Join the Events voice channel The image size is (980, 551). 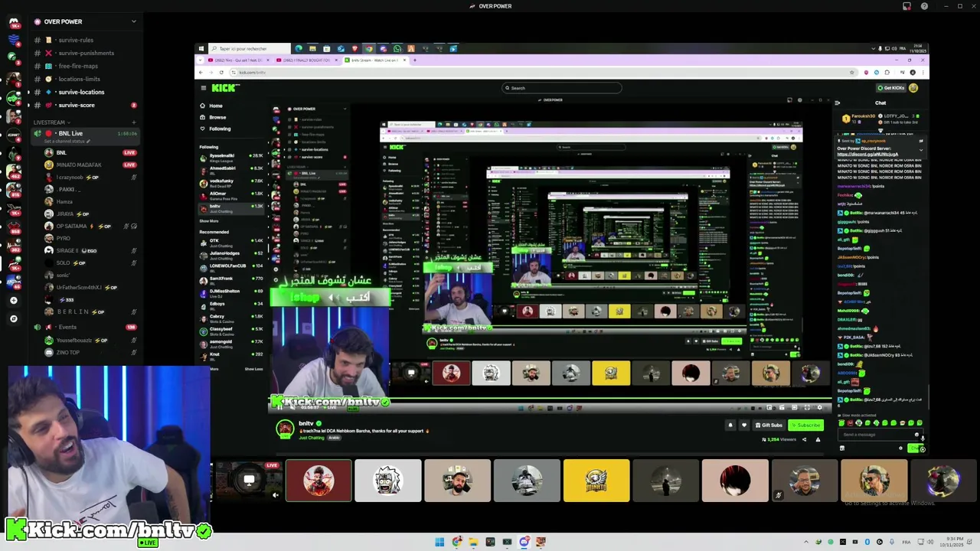85,327
